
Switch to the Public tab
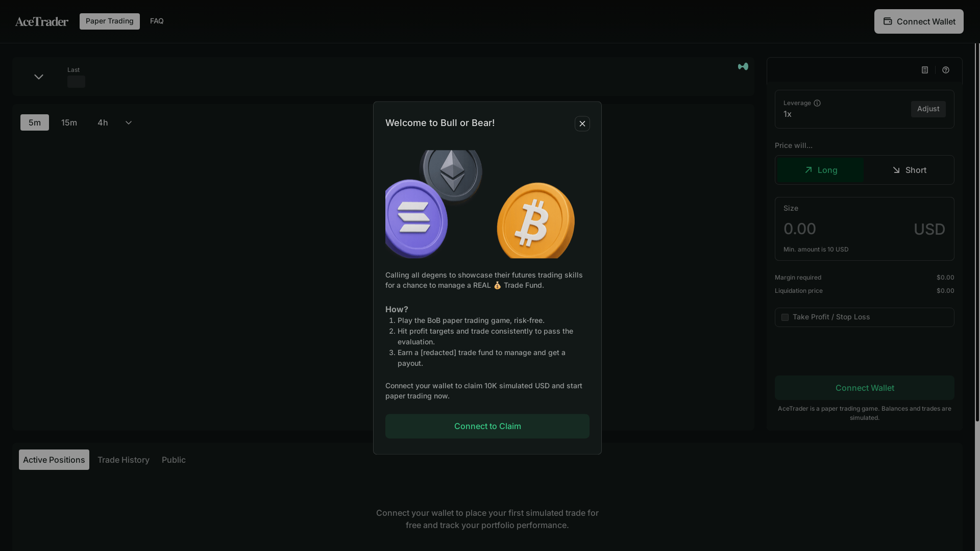click(x=174, y=460)
